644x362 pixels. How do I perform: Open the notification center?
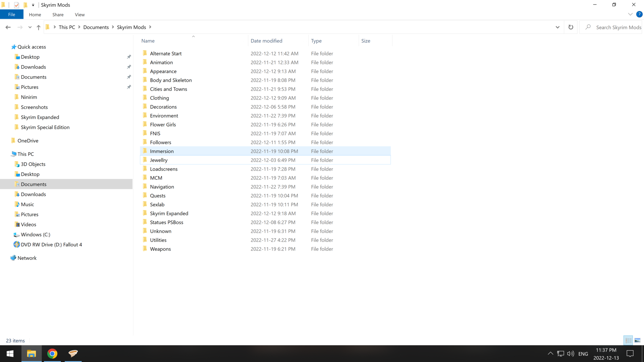pos(630,354)
